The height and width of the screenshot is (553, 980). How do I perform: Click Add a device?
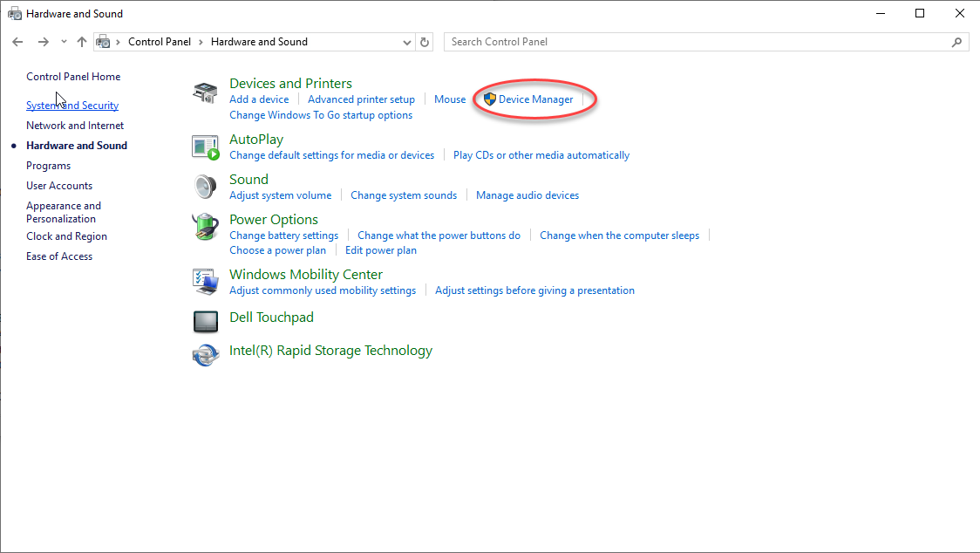(259, 99)
